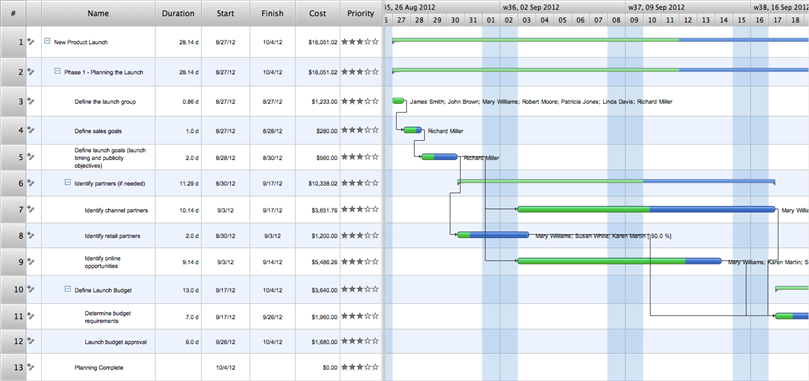Click the Define the launch group task name
This screenshot has height=381, width=809.
pos(105,102)
